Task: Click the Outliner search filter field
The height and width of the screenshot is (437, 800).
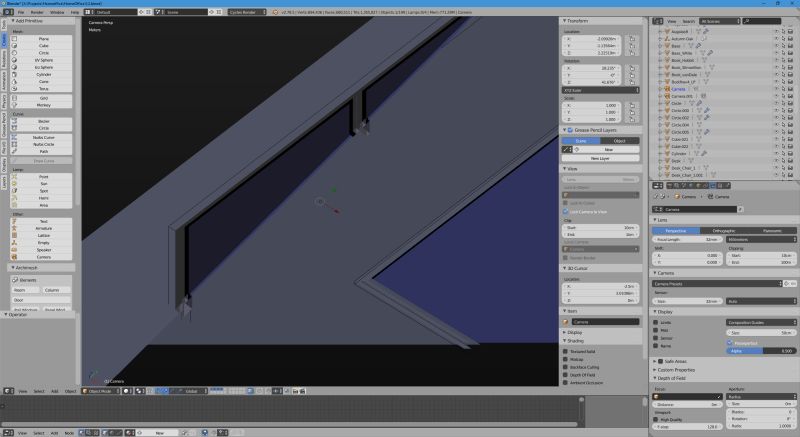Action: (x=762, y=21)
